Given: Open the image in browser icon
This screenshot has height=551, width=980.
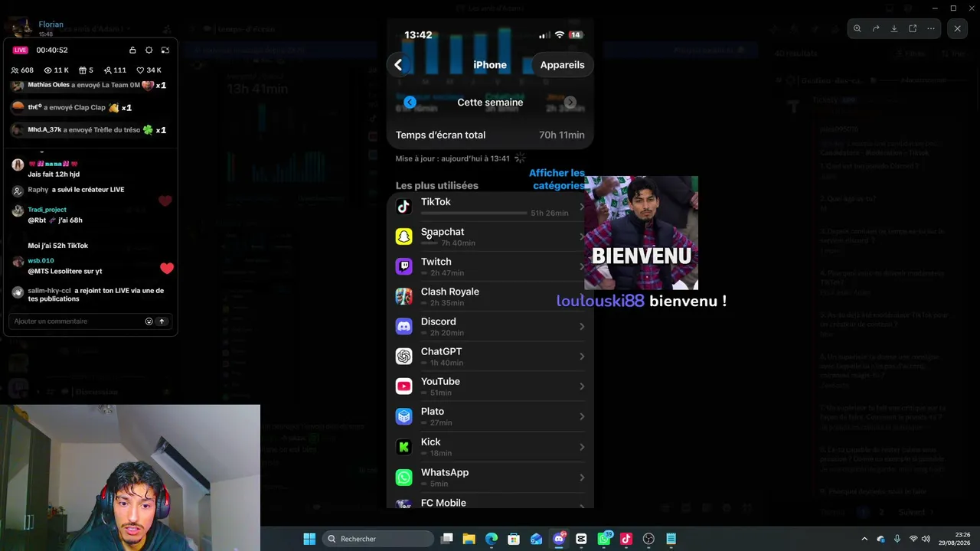Looking at the screenshot, I should pos(913,29).
